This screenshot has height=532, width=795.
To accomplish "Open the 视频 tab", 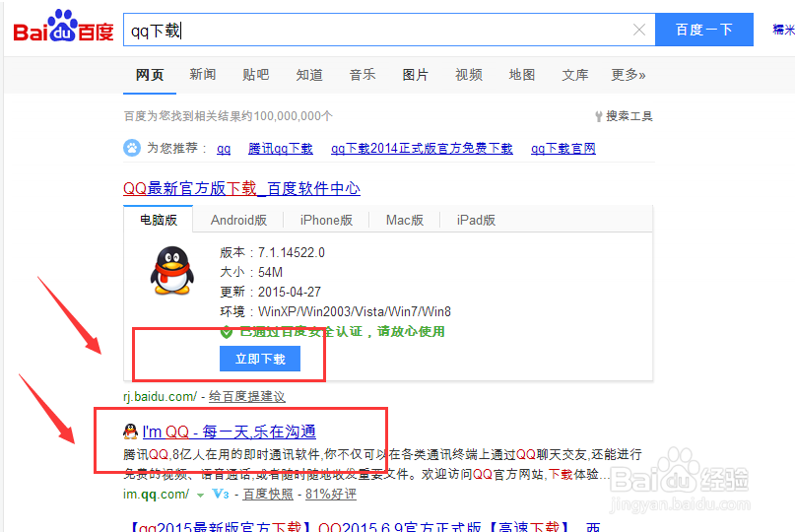I will pos(469,75).
